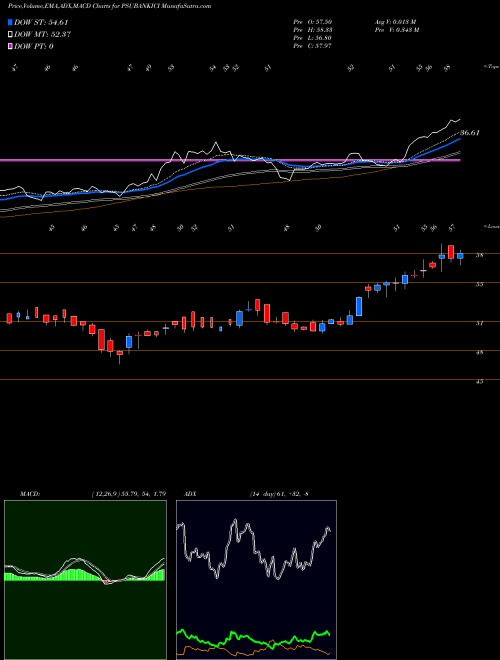Click the Pre H: 58.33 value

pos(313,30)
